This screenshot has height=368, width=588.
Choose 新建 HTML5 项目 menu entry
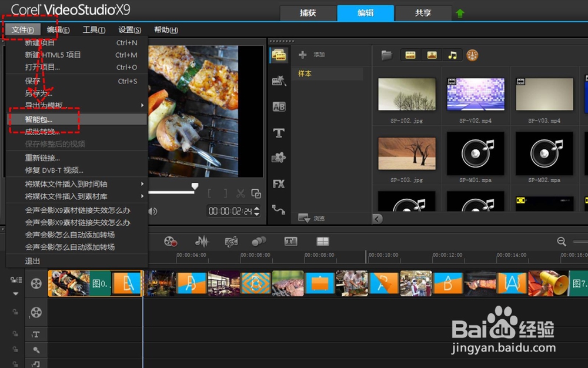(77, 55)
